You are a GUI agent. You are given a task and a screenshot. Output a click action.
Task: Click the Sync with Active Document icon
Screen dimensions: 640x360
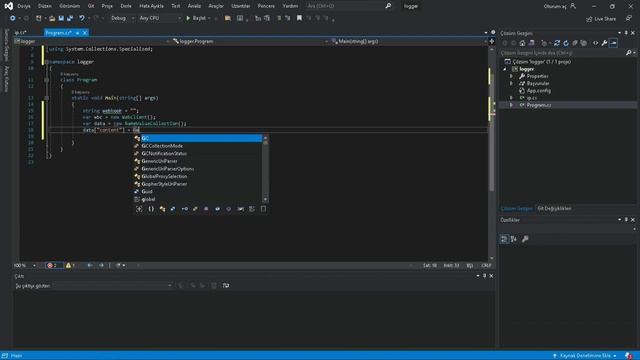click(x=557, y=43)
